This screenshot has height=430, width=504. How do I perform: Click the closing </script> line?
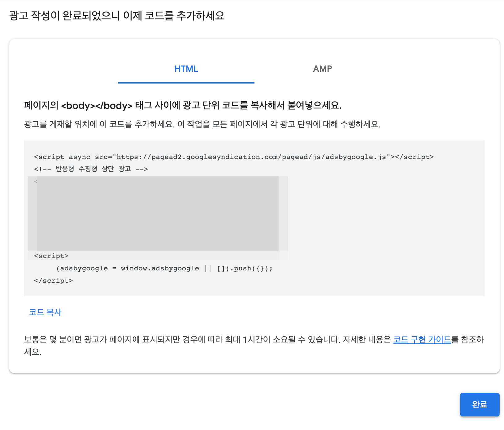point(53,281)
